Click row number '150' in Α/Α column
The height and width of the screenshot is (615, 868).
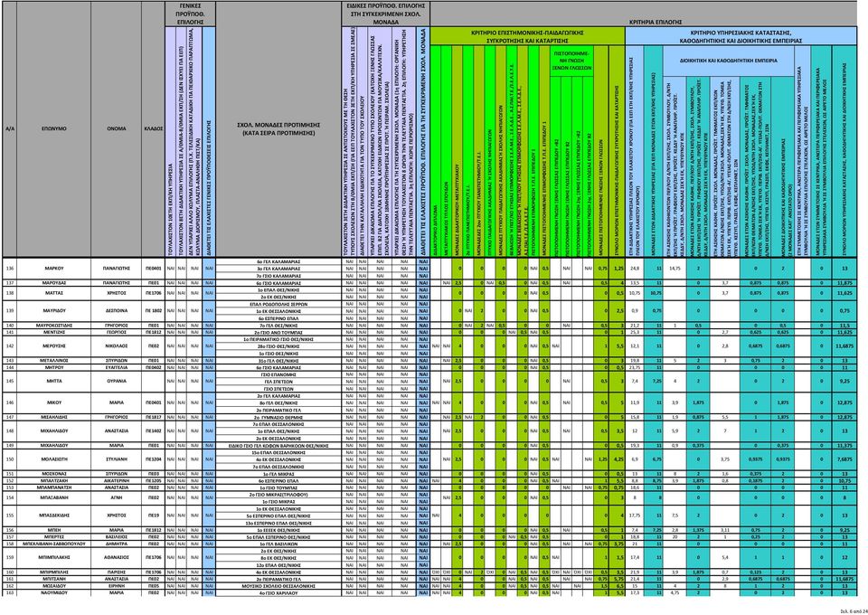[x=9, y=459]
